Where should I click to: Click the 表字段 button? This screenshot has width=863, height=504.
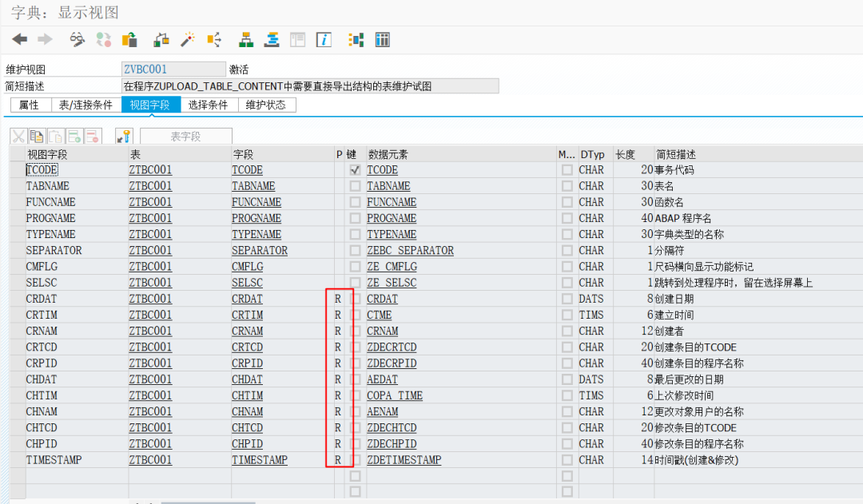tap(186, 136)
